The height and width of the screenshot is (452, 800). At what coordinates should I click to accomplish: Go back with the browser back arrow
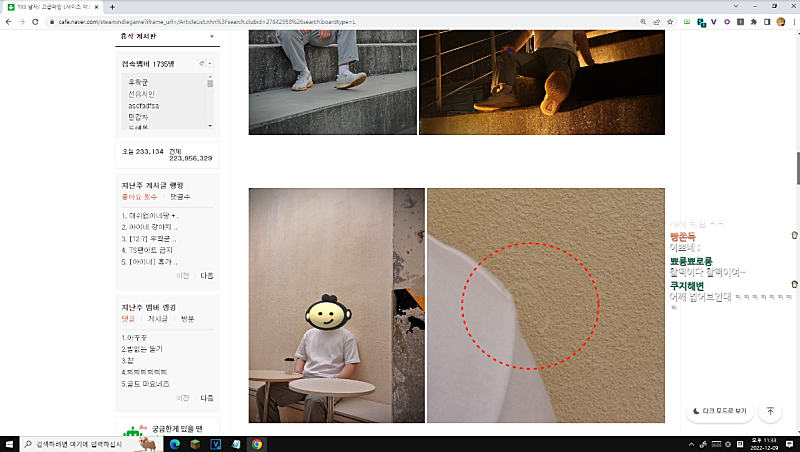point(8,22)
